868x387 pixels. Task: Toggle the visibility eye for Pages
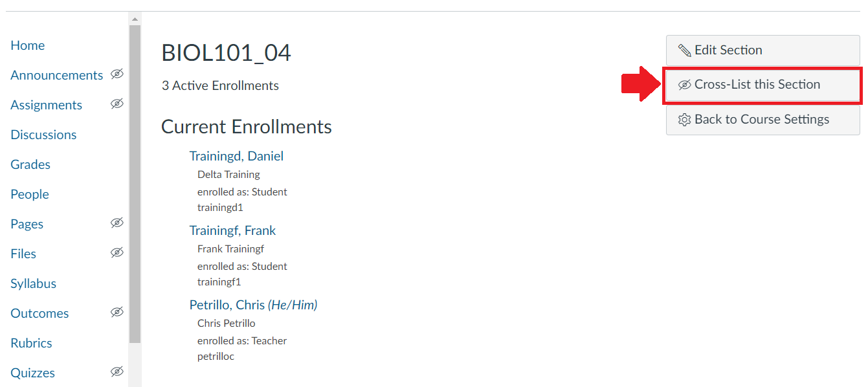coord(117,223)
